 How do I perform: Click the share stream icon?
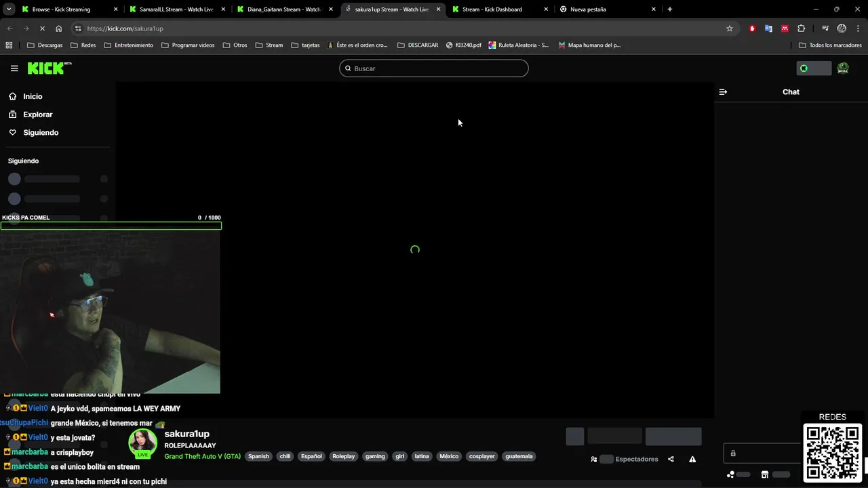(671, 459)
